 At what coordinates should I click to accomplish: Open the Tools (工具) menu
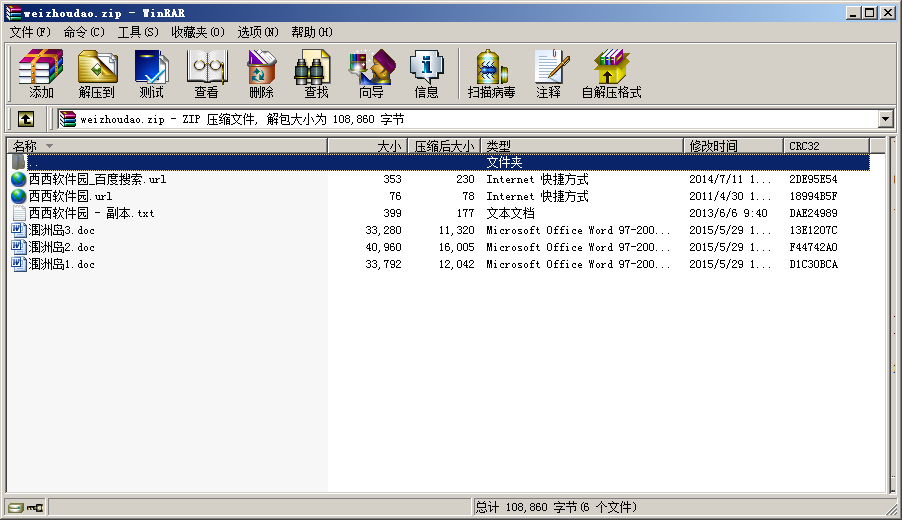point(138,32)
